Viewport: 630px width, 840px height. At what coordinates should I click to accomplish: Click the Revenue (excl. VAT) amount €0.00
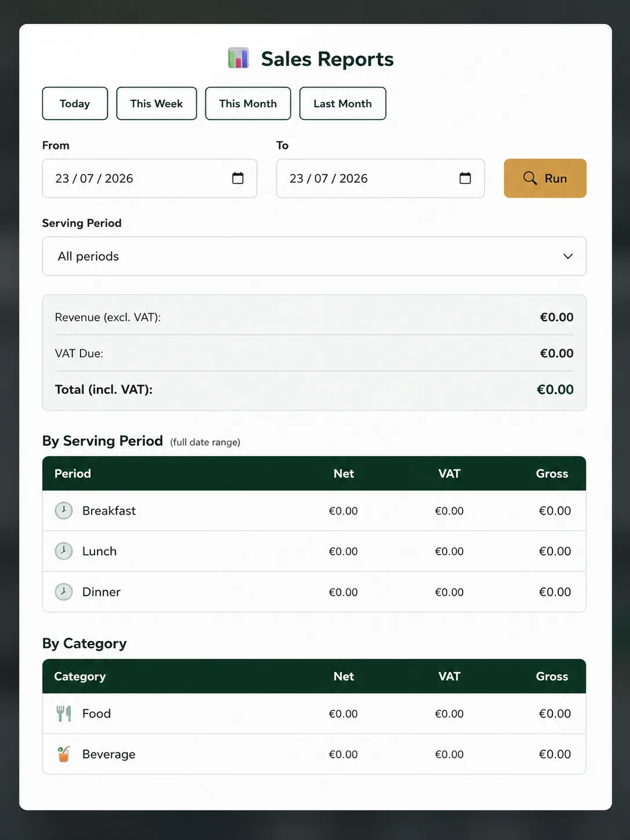(x=557, y=317)
